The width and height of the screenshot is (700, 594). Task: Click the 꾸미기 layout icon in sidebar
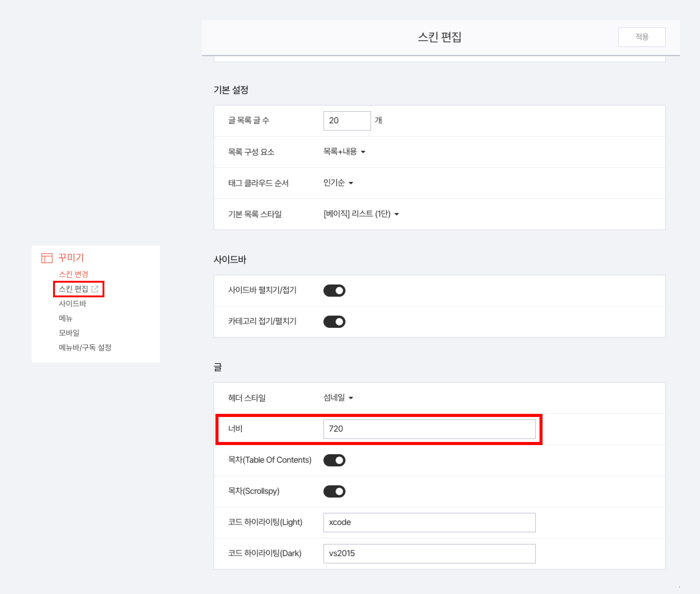[47, 258]
